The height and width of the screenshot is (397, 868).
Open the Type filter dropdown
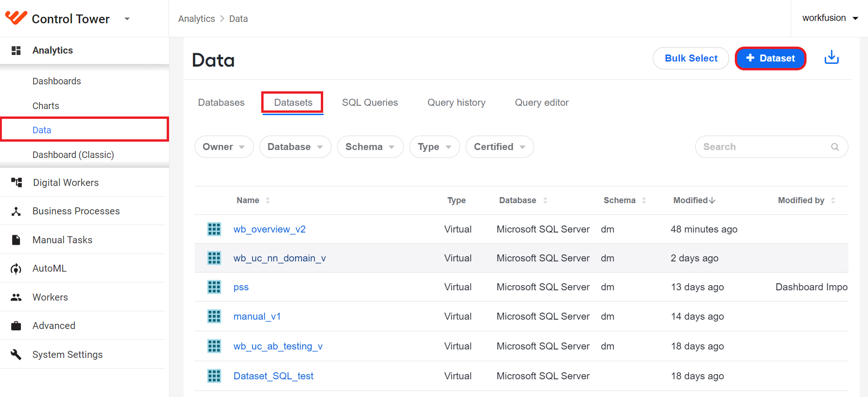click(434, 147)
